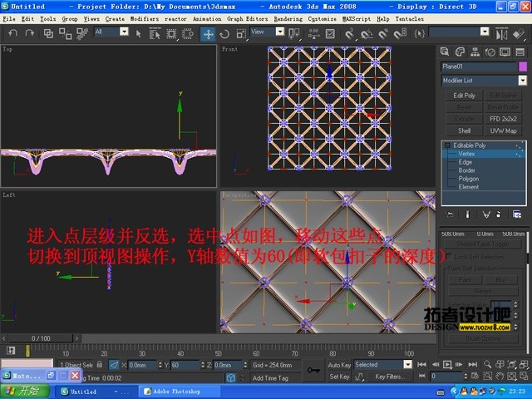Open the Display command panel tab
This screenshot has height=399, width=532.
(505, 52)
